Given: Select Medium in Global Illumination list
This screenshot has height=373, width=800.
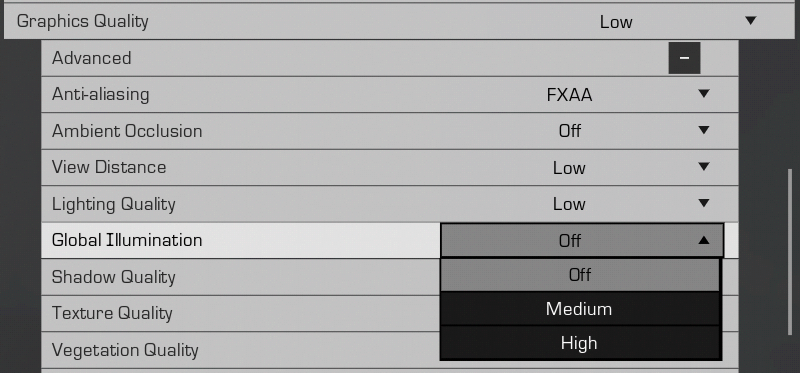Looking at the screenshot, I should click(580, 309).
